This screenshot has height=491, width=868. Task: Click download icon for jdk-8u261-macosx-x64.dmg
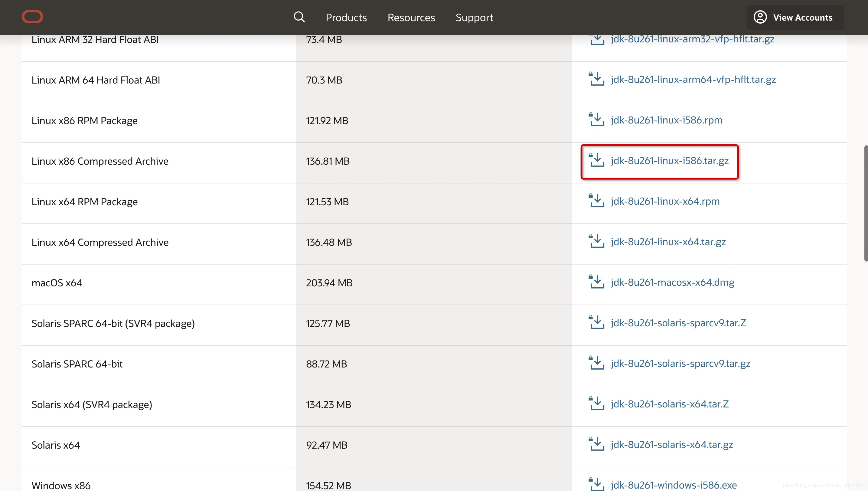596,282
